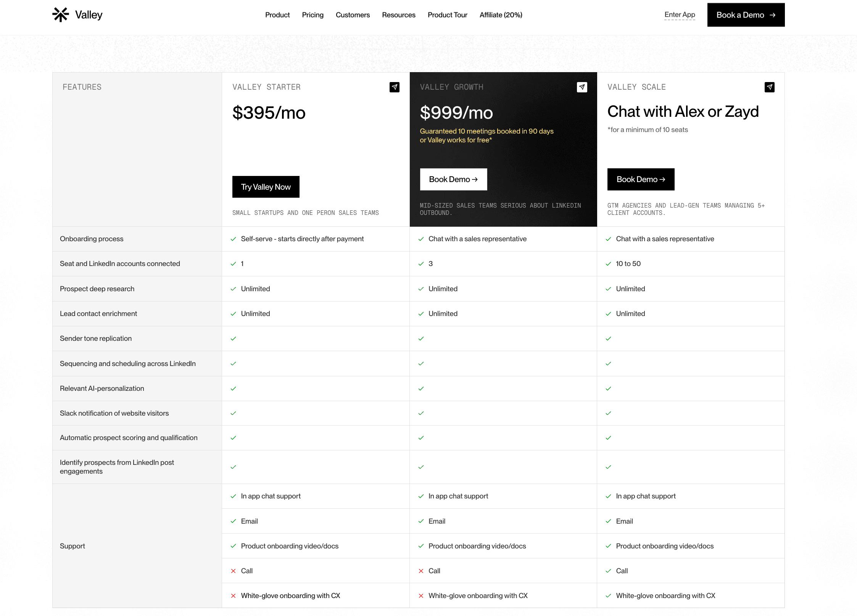Click the Prospect deep research label
Screen dimensions: 857x616
[97, 289]
